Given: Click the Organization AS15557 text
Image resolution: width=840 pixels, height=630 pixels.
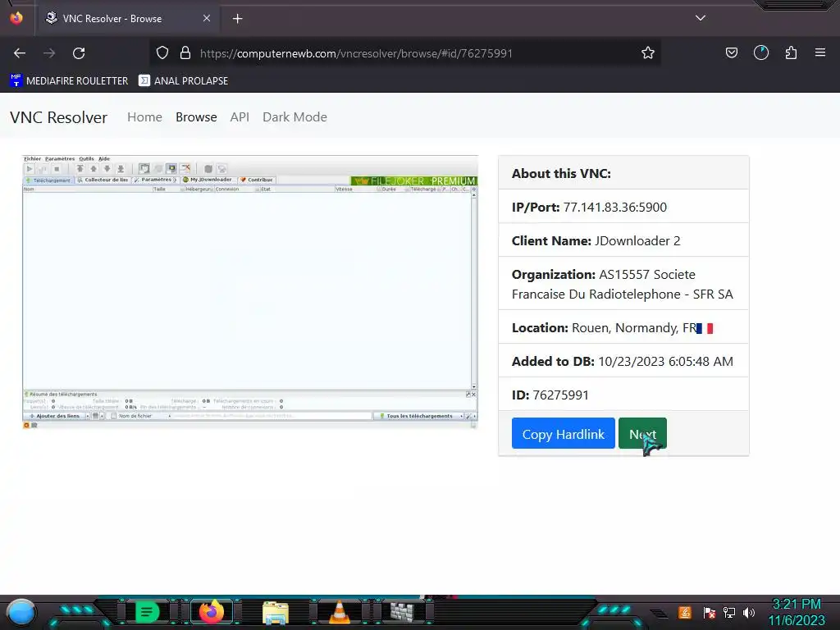Looking at the screenshot, I should (x=622, y=284).
